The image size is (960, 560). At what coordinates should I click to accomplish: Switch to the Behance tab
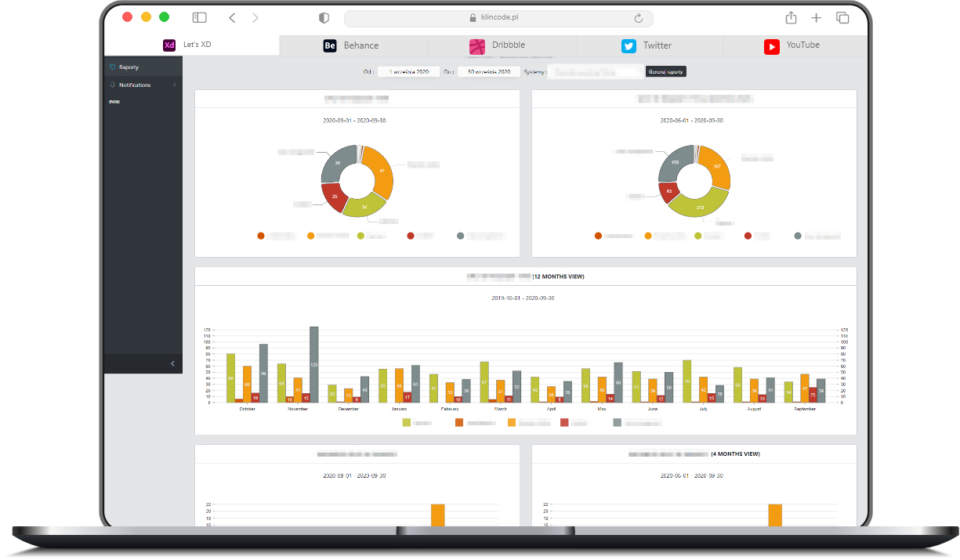coord(353,45)
